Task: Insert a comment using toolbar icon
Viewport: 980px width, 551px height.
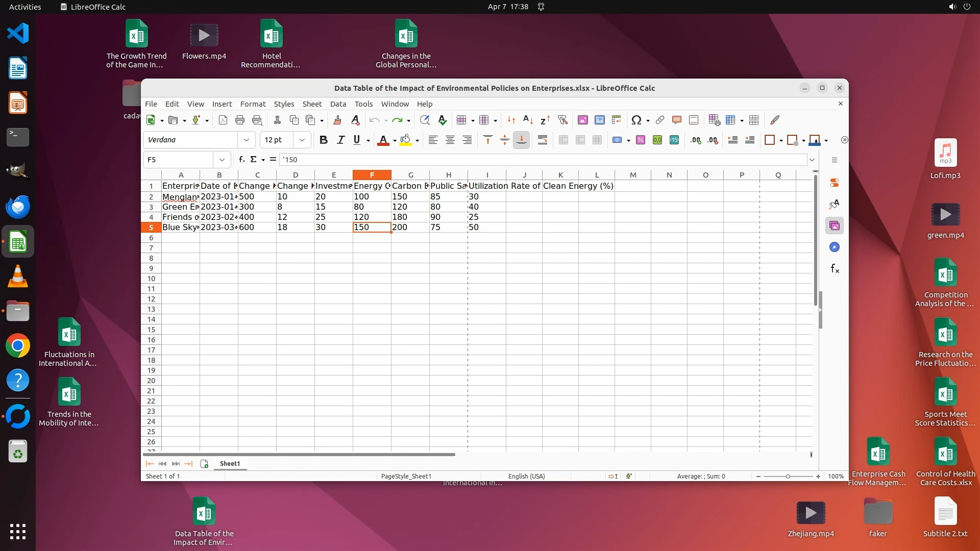Action: click(x=677, y=120)
